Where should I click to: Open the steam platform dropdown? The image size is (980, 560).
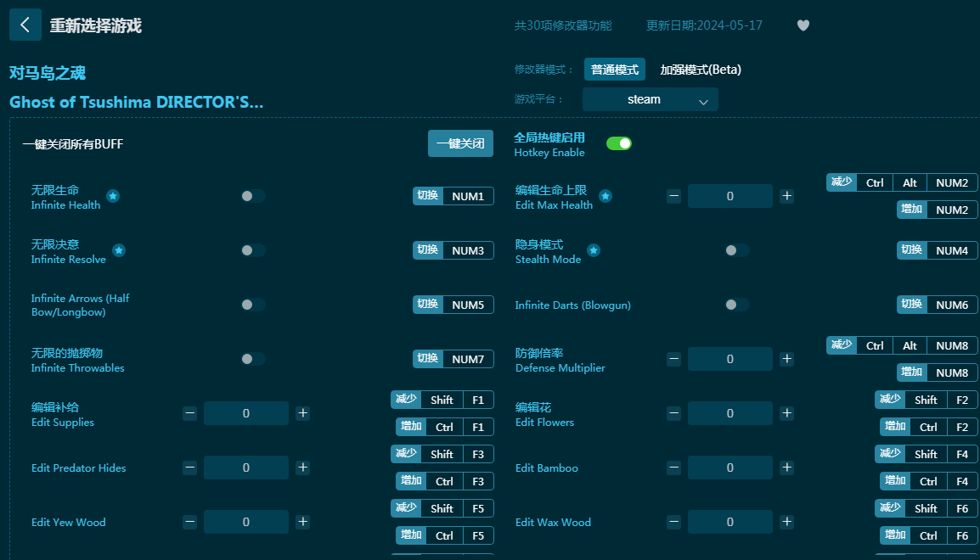tap(650, 99)
